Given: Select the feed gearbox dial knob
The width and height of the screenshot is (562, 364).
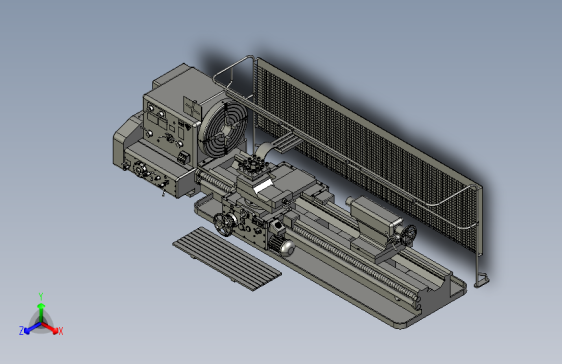Looking at the screenshot, I should pyautogui.click(x=140, y=169).
